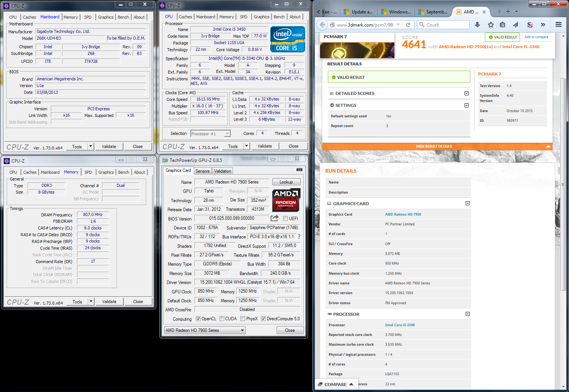This screenshot has height=392, width=569.
Task: Click the search magnifier icon in Caută box
Action: [x=422, y=25]
